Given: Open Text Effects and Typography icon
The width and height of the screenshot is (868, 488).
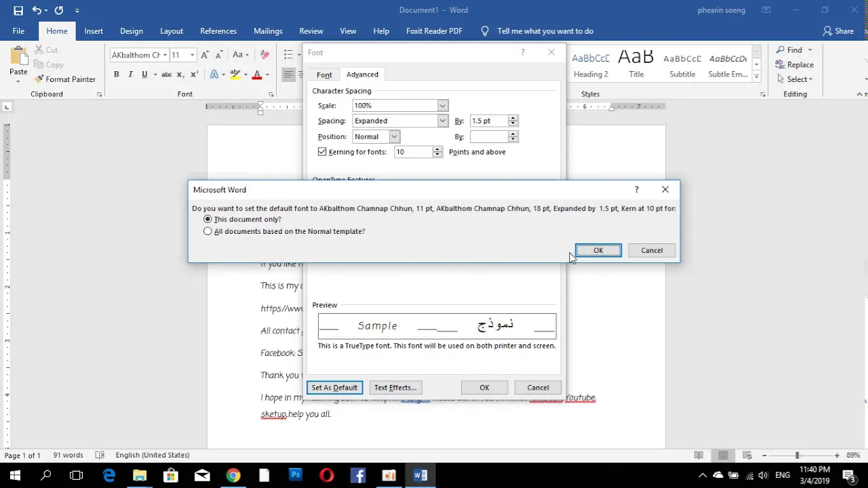Looking at the screenshot, I should (x=214, y=75).
